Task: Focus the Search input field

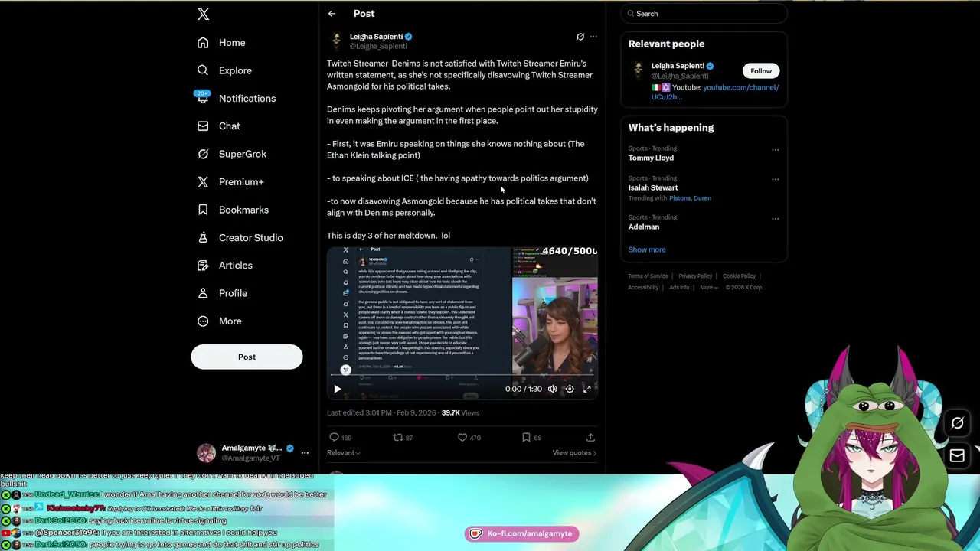Action: (704, 14)
